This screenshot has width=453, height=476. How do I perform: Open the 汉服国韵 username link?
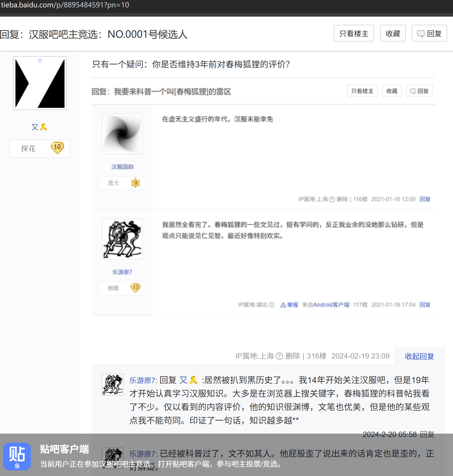122,167
